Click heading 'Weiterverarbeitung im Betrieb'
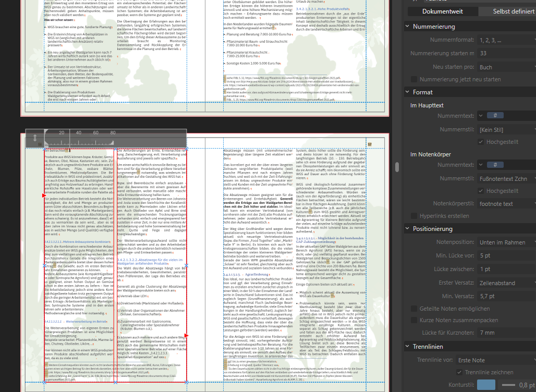536x392 pixels. 86,322
